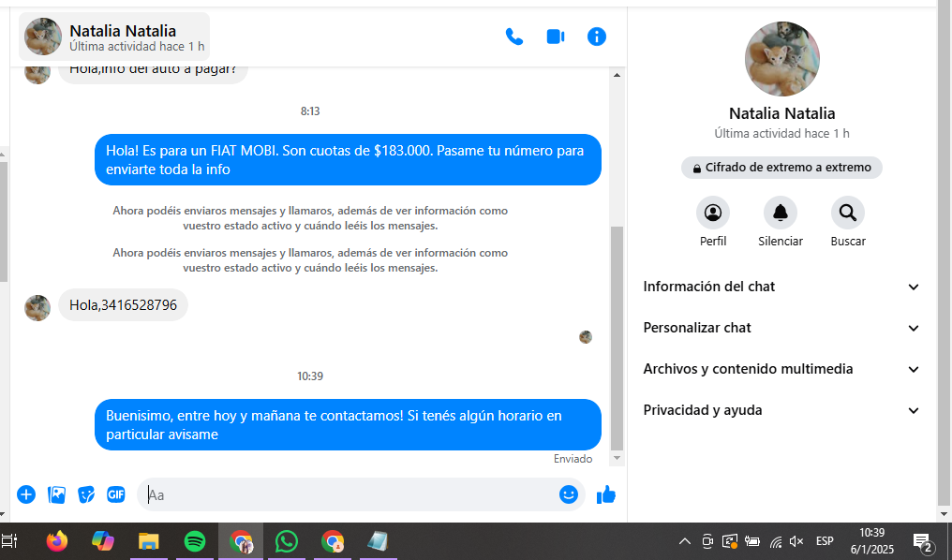Switch to the active Chrome window in taskbar
952x560 pixels.
tap(241, 541)
